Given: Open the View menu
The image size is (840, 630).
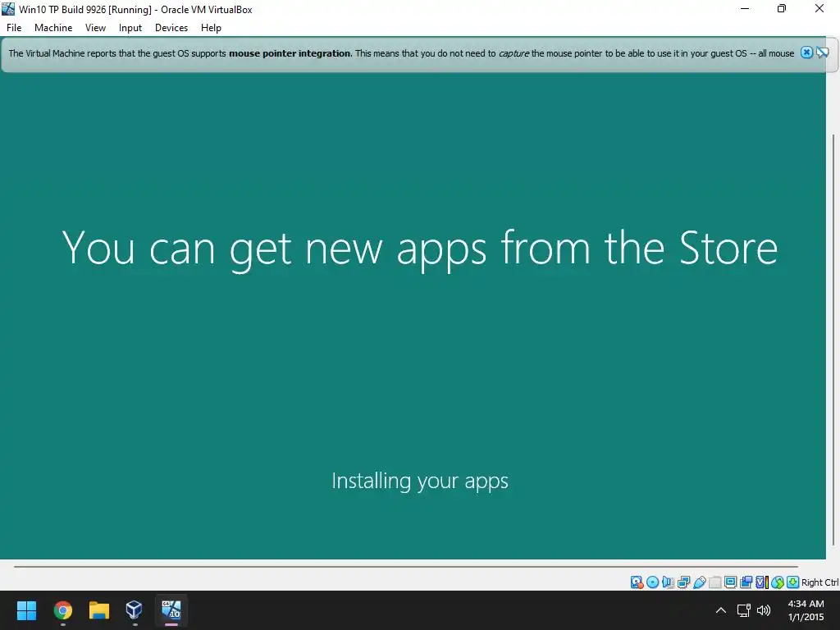Looking at the screenshot, I should pyautogui.click(x=95, y=28).
